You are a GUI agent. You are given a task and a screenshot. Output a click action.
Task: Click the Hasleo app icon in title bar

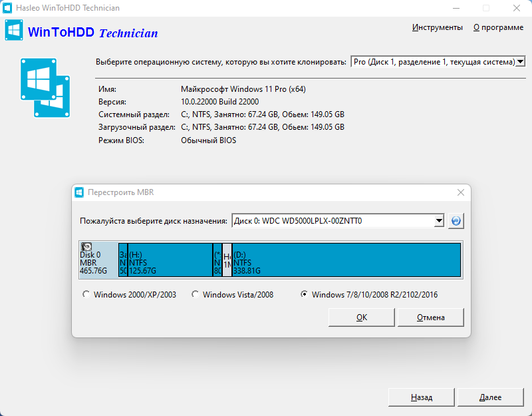(7, 8)
